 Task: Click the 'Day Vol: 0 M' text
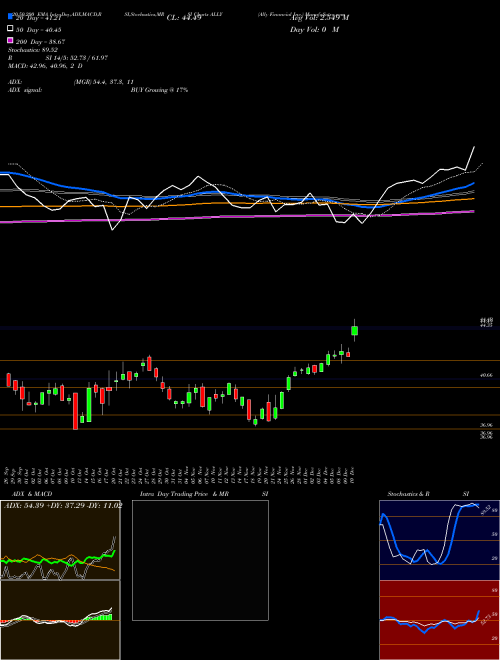click(314, 29)
